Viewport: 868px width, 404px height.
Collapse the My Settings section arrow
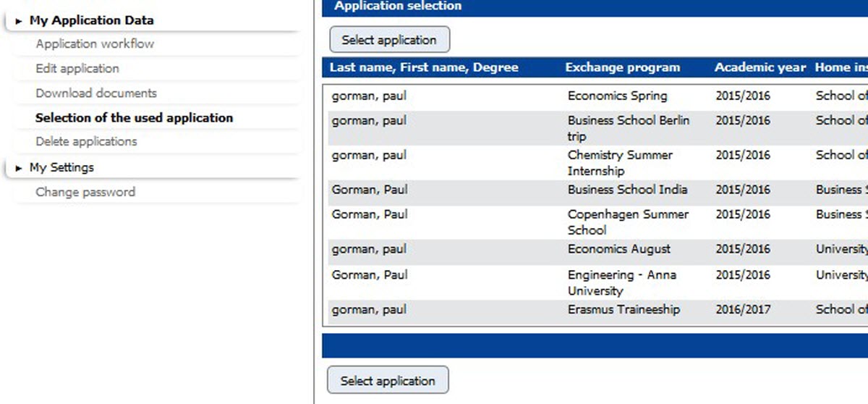[x=19, y=168]
